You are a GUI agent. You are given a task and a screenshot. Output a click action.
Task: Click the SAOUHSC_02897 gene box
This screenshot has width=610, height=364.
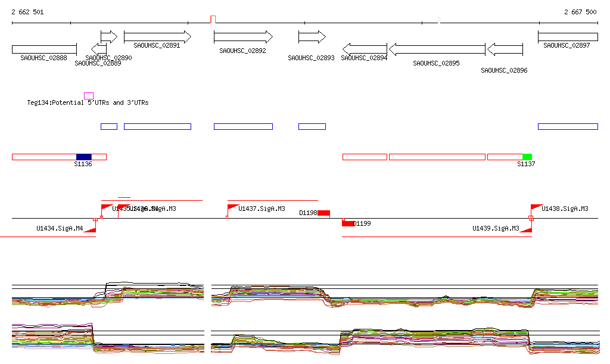coord(568,37)
